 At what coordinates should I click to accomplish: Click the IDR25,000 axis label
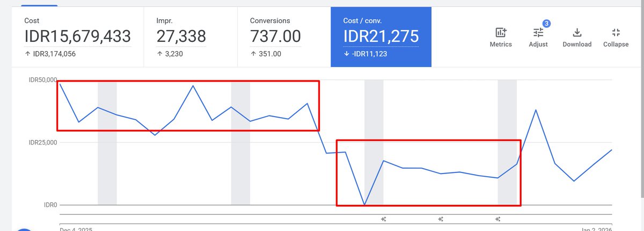click(43, 142)
